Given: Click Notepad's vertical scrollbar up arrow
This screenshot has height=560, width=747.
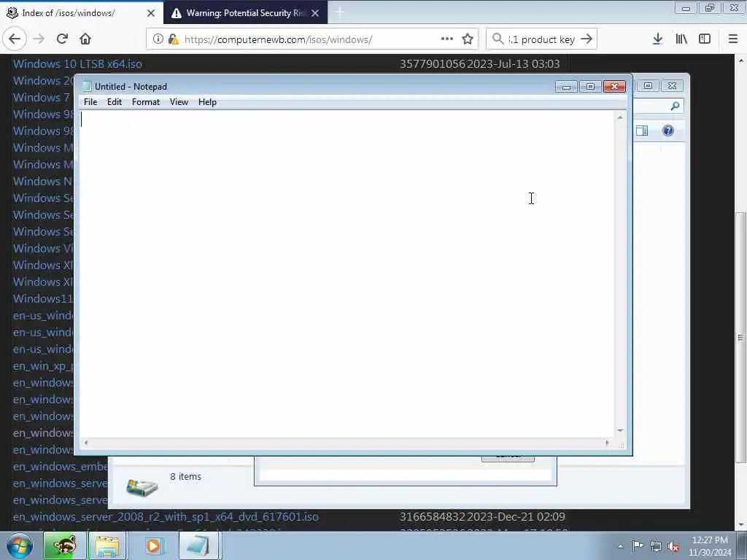Looking at the screenshot, I should pyautogui.click(x=620, y=117).
